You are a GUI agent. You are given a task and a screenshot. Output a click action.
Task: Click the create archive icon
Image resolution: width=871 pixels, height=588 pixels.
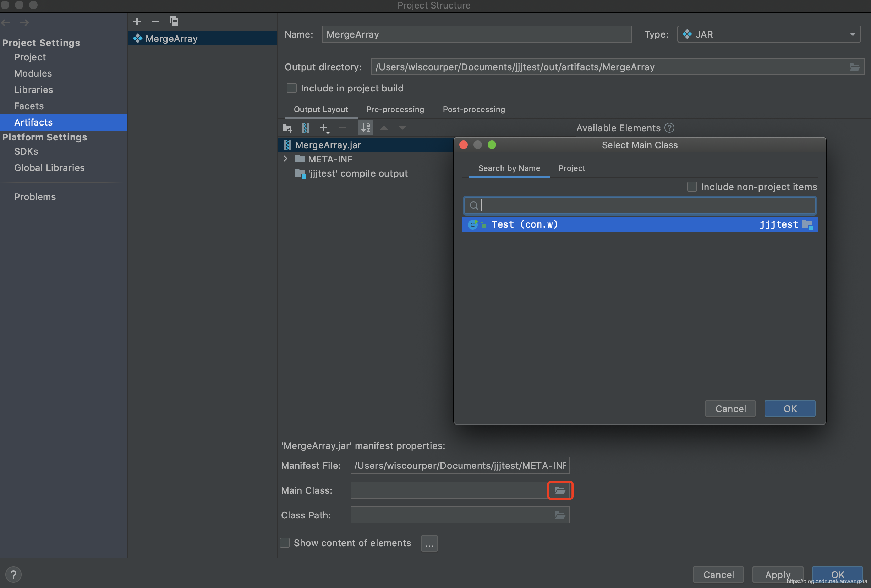pos(305,128)
